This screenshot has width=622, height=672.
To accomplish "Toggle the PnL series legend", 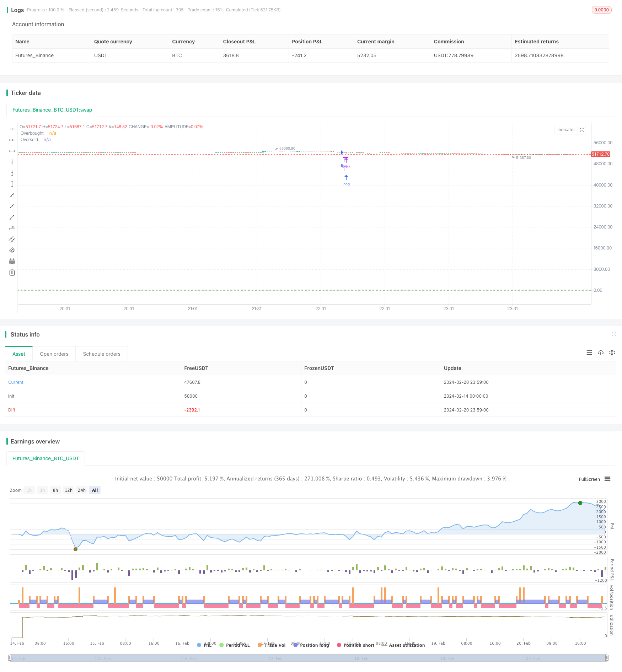I will pos(204,645).
